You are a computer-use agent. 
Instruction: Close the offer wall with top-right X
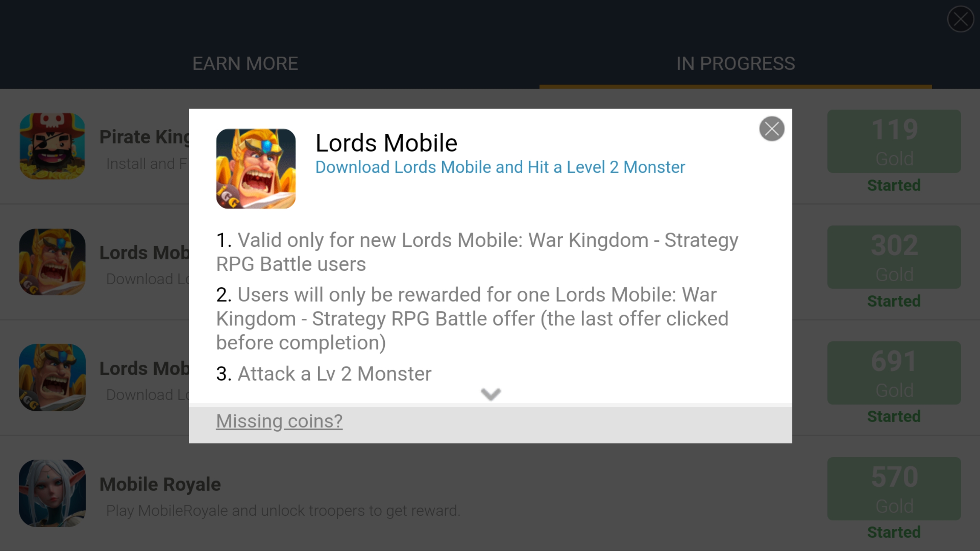960,19
